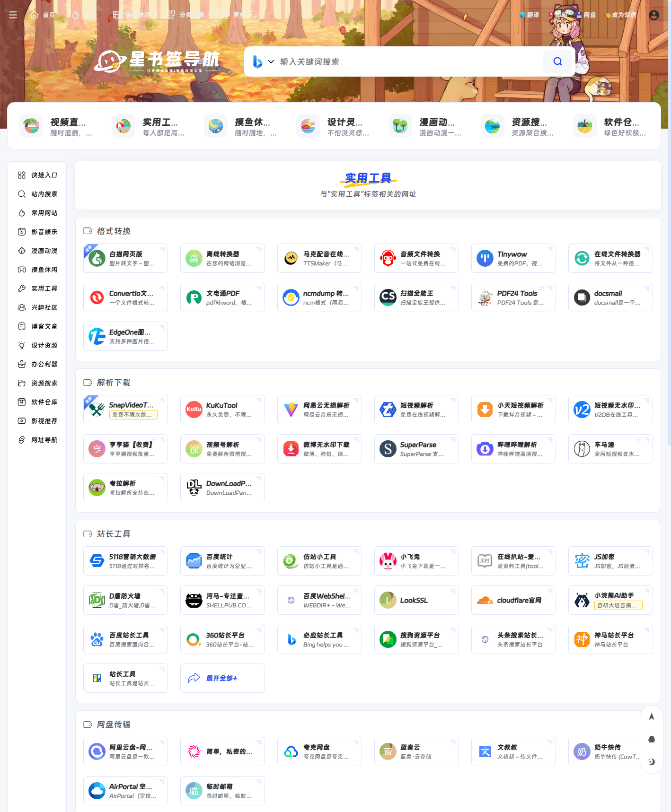Click the 星书签导航 site logo
The width and height of the screenshot is (671, 812).
157,61
